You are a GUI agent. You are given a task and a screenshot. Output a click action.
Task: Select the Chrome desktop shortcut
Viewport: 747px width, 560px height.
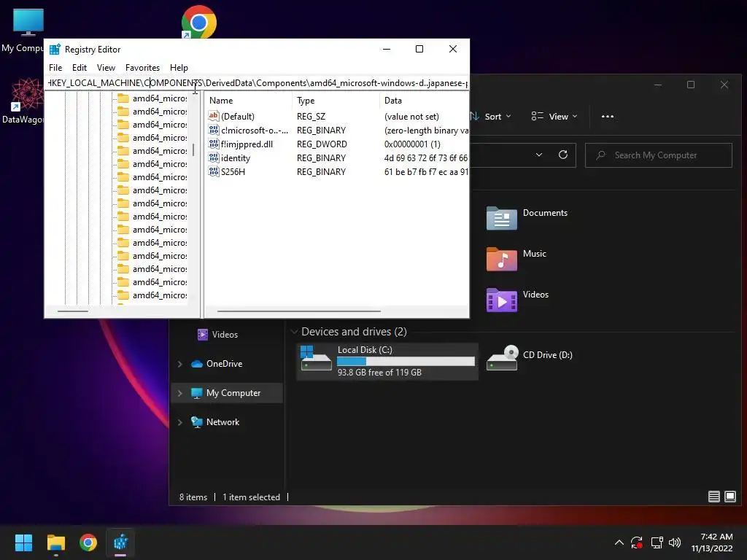pos(199,23)
